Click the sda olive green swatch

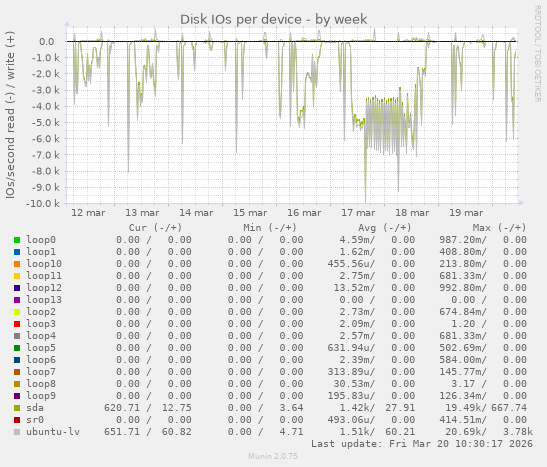[x=17, y=408]
